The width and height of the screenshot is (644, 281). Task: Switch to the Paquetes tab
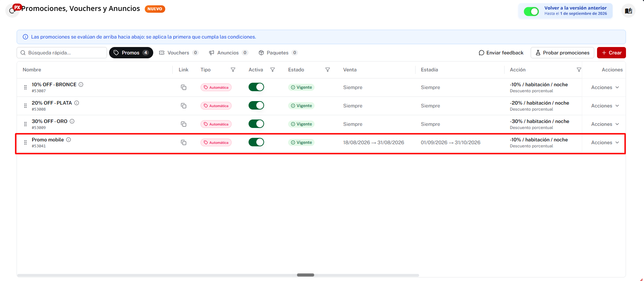[278, 53]
